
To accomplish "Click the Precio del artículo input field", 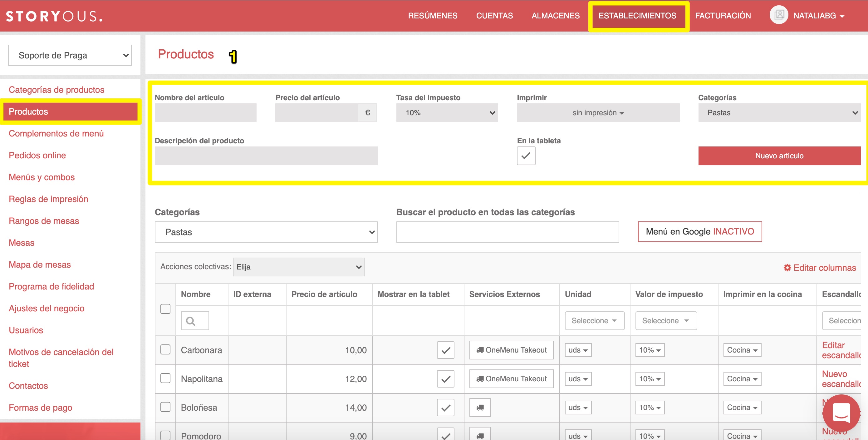I will 317,113.
